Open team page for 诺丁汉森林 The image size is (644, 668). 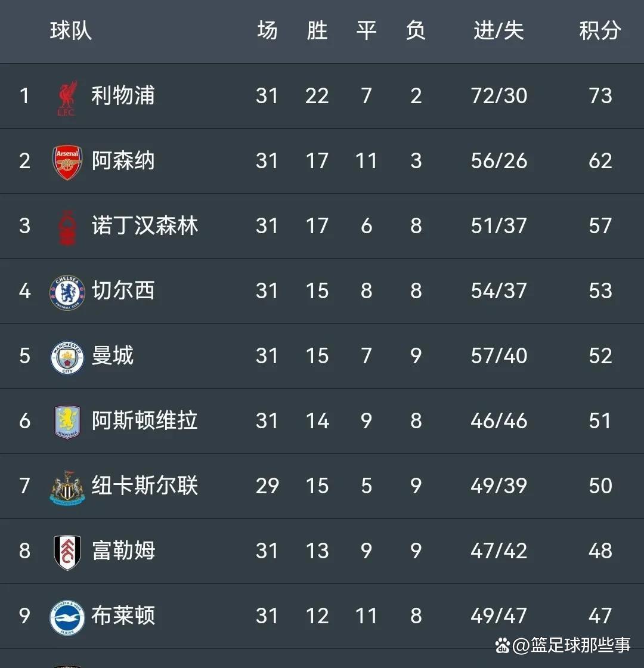[145, 225]
